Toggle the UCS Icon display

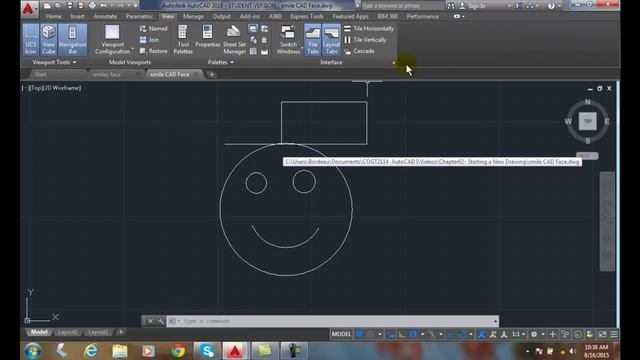coord(31,40)
